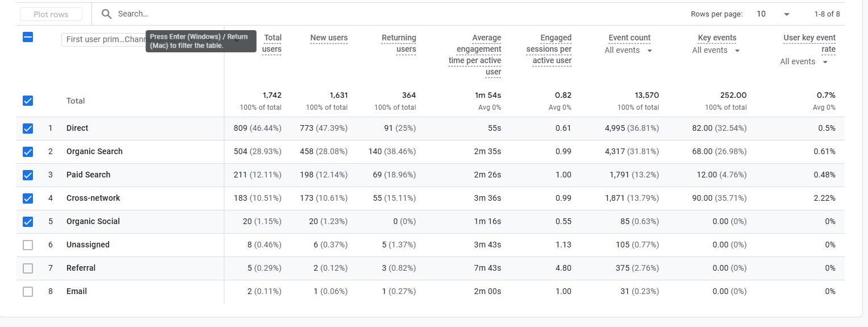This screenshot has width=868, height=327.
Task: Toggle the select-all header checkbox
Action: pos(28,38)
